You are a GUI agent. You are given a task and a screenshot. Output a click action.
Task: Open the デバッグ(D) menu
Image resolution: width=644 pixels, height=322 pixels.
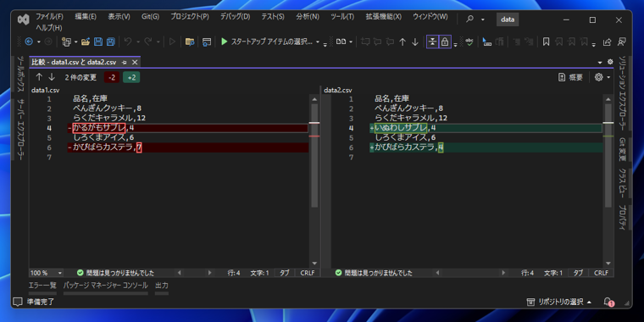pos(235,17)
